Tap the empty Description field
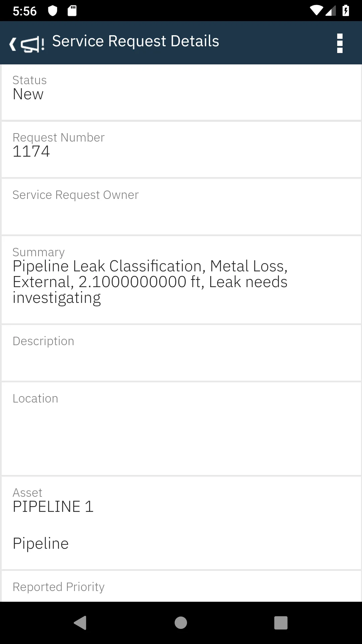Viewport: 362px width, 644px height. [181, 353]
